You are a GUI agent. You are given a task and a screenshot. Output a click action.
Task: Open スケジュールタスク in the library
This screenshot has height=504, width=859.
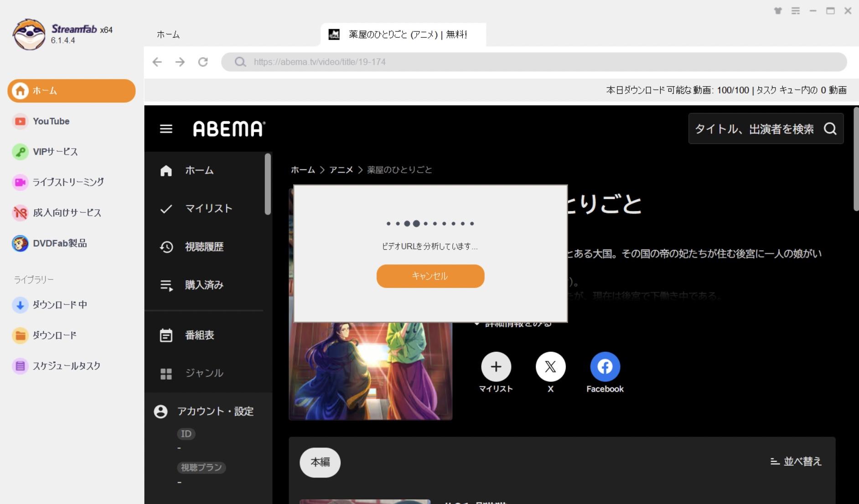pos(57,366)
